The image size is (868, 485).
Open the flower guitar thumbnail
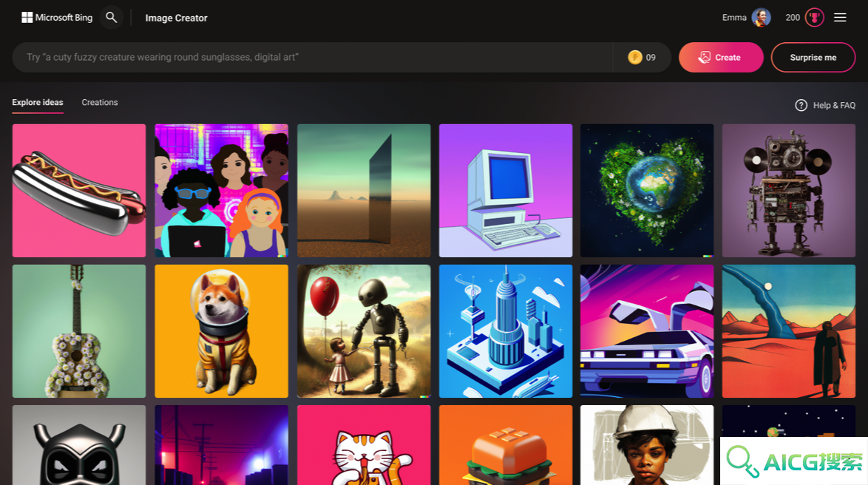click(x=79, y=331)
